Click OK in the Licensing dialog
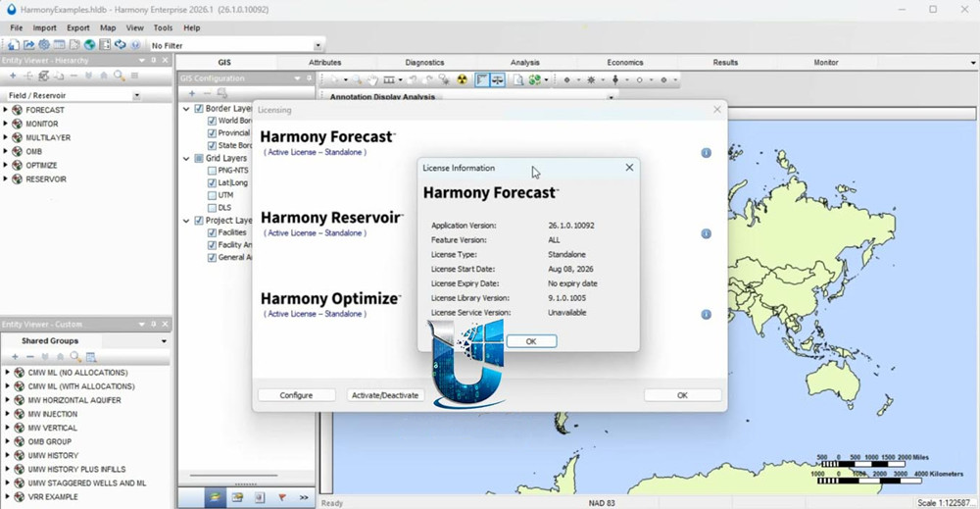980x509 pixels. 682,395
